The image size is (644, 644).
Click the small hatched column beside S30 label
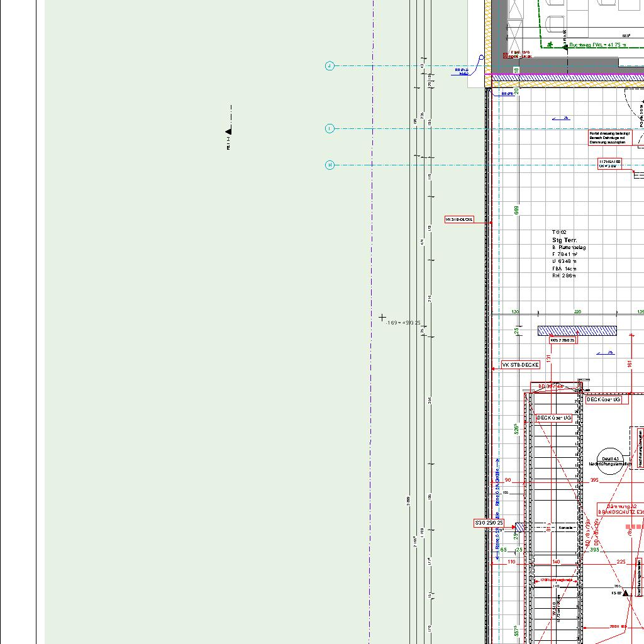[x=519, y=526]
